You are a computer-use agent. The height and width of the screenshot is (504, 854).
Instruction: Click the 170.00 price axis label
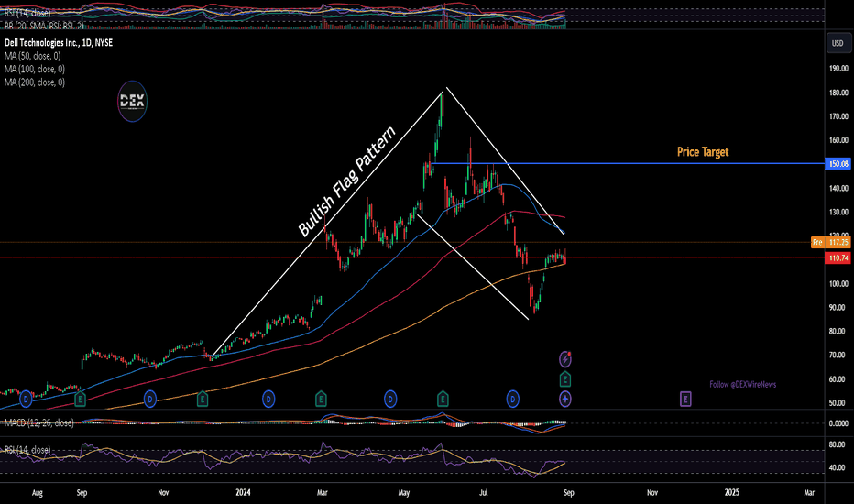pos(838,116)
